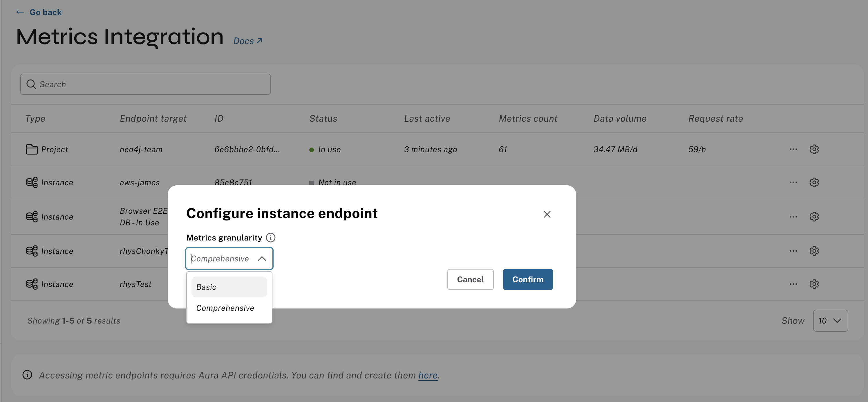Click the Go back arrow icon

pyautogui.click(x=20, y=12)
